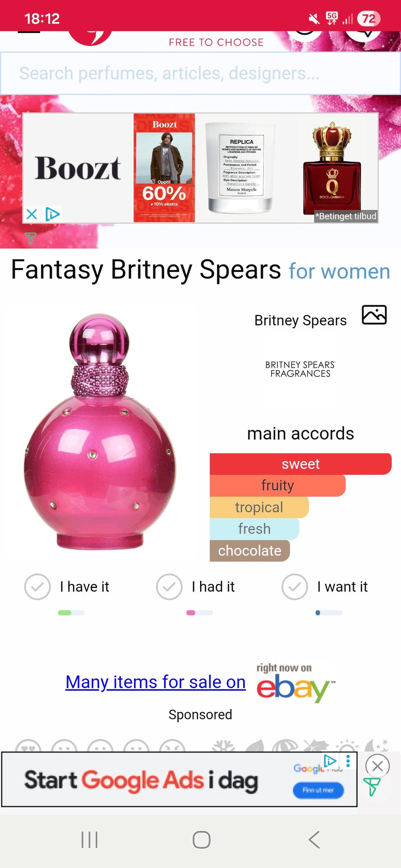Open Android recent apps button
The height and width of the screenshot is (868, 401).
(89, 840)
